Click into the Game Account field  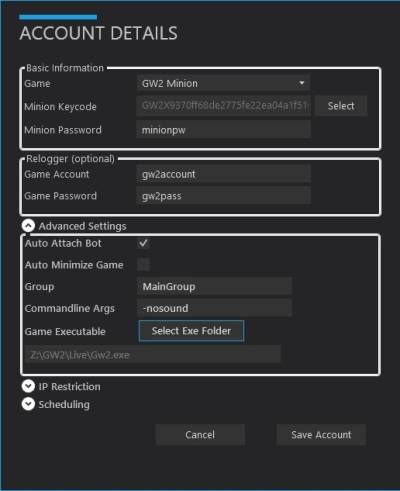point(223,174)
